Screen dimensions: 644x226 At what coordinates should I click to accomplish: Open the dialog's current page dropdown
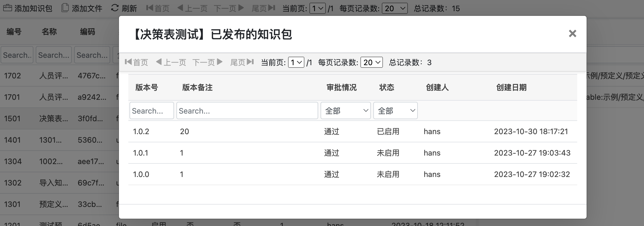coord(296,62)
